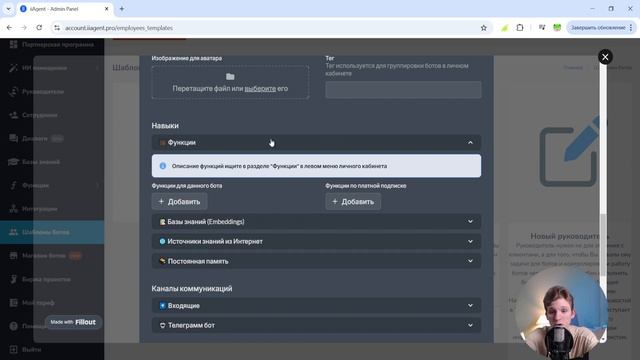Add a function under 'Функции для данного бота'

click(x=179, y=202)
